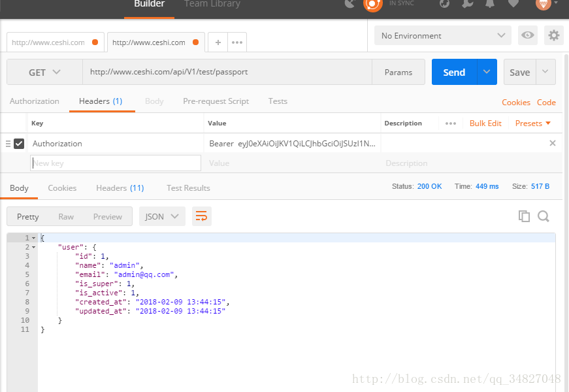Toggle line wrap in response body
Image resolution: width=569 pixels, height=392 pixels.
pos(202,216)
